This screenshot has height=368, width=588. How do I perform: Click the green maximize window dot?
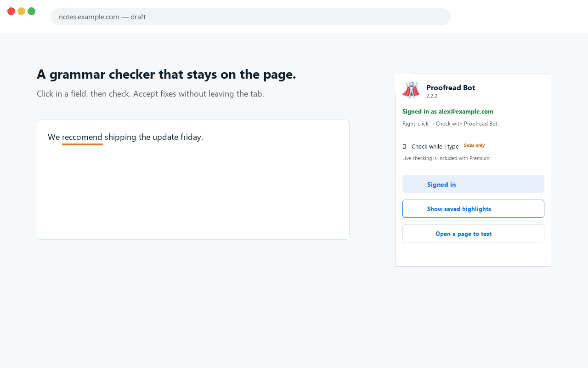[x=32, y=11]
